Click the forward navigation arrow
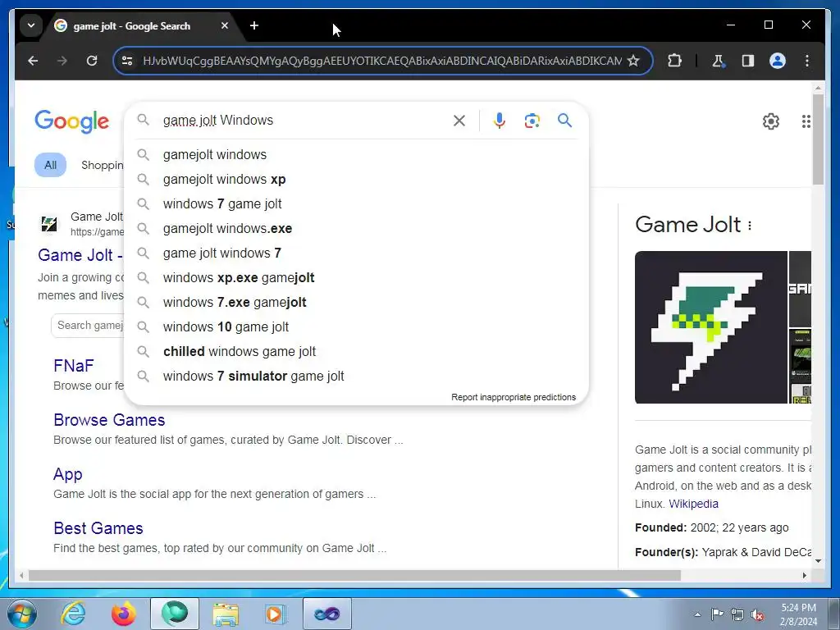 pyautogui.click(x=62, y=61)
